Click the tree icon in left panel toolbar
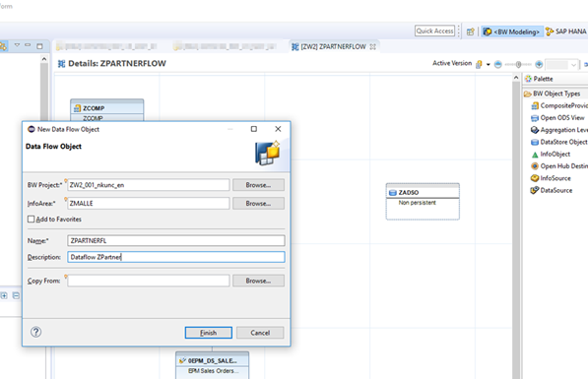Viewport: 588px width, 379px height. [x=3, y=46]
